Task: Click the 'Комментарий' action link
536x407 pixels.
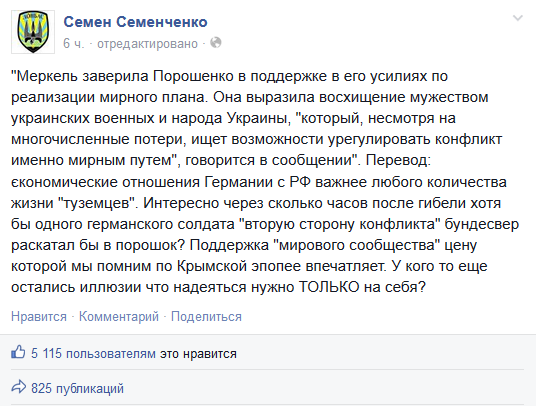Action: pos(119,316)
